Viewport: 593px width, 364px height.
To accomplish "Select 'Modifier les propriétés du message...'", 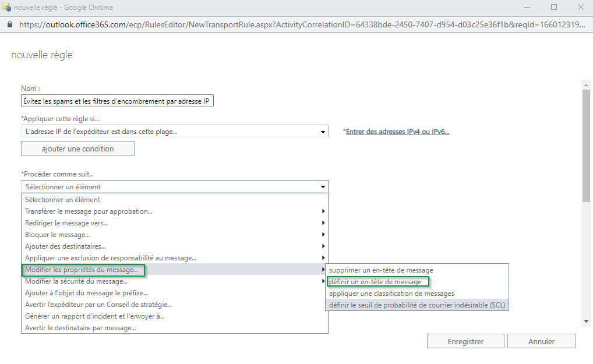I will (82, 270).
